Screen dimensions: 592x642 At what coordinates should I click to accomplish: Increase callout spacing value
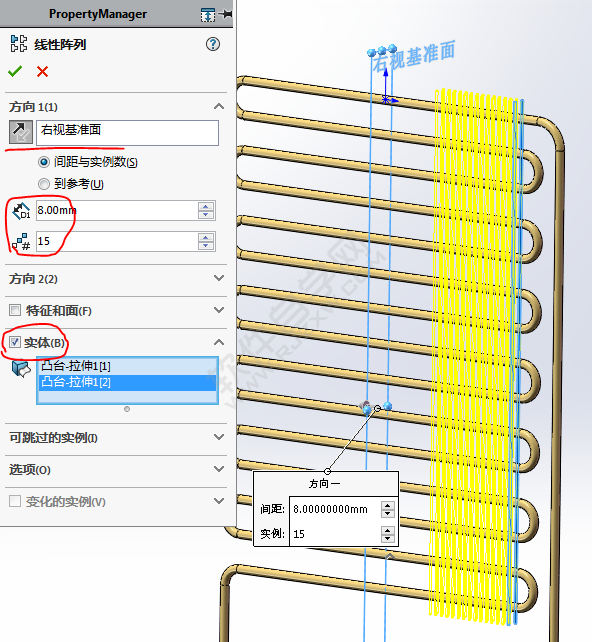(x=387, y=505)
